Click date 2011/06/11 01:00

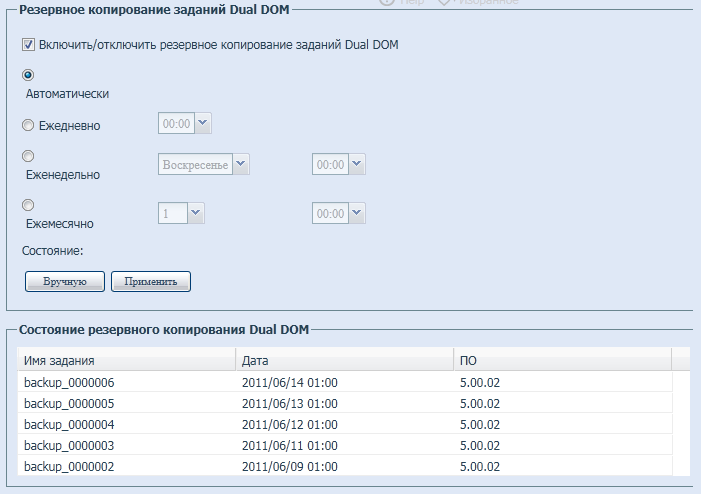point(290,446)
